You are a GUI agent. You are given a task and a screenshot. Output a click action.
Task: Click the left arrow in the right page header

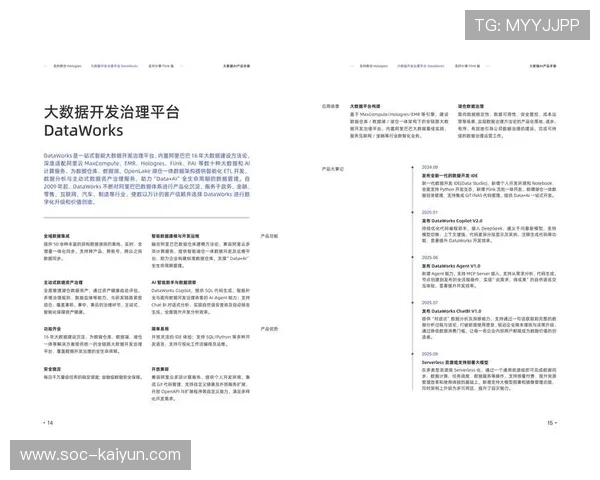pyautogui.click(x=352, y=66)
